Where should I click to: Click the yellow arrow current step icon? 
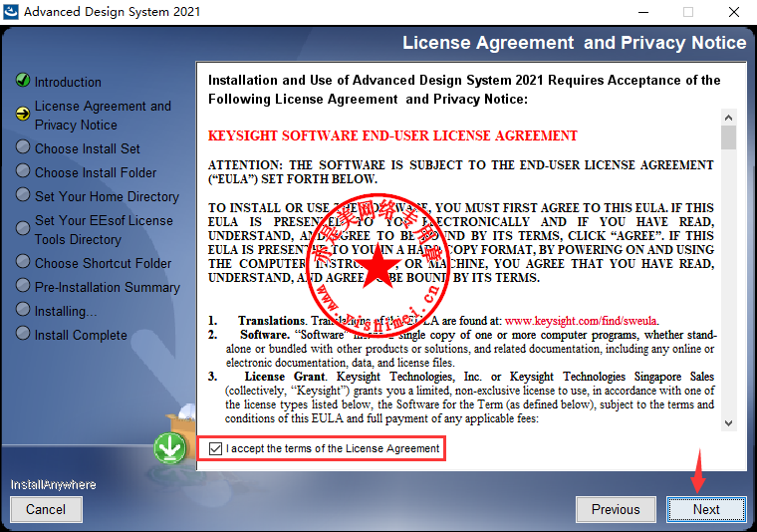click(x=23, y=114)
